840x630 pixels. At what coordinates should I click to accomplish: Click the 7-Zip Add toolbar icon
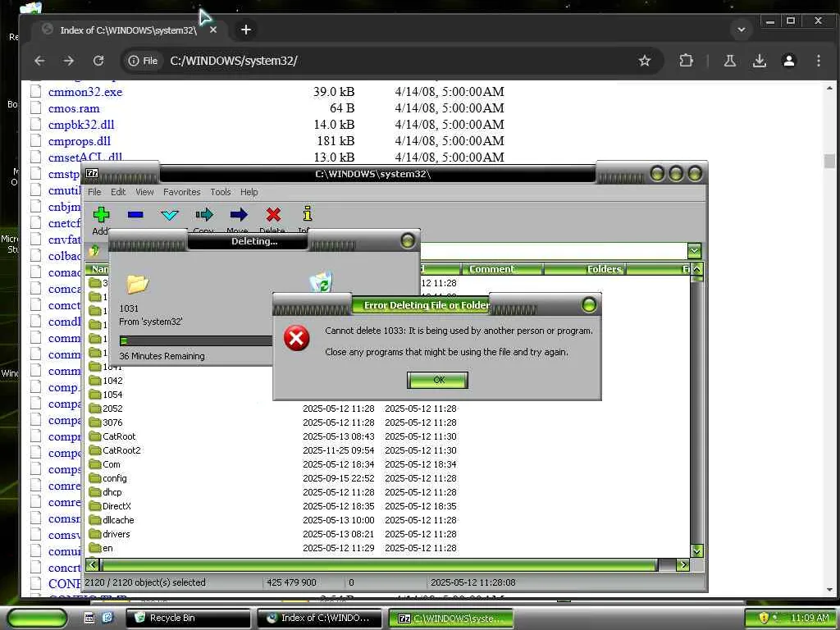pos(101,215)
